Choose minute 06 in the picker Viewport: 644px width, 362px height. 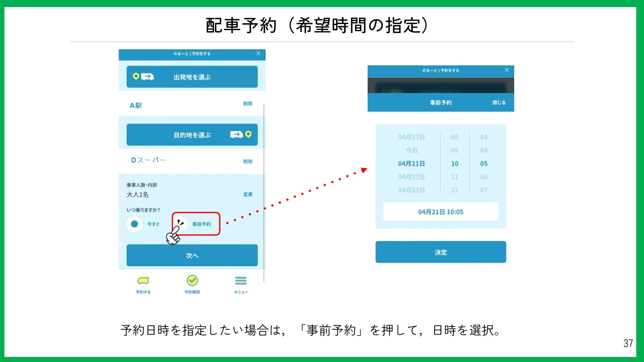point(483,177)
